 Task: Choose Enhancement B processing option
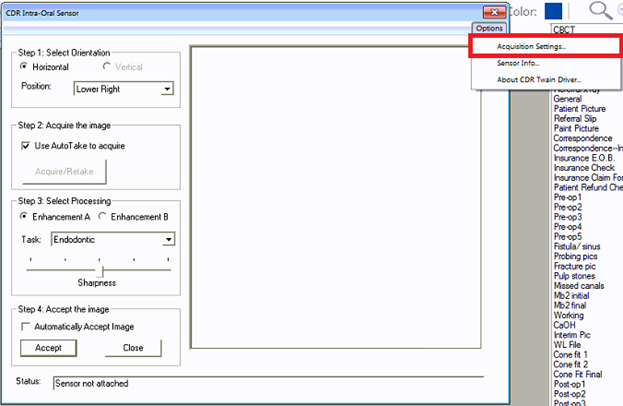click(x=103, y=217)
